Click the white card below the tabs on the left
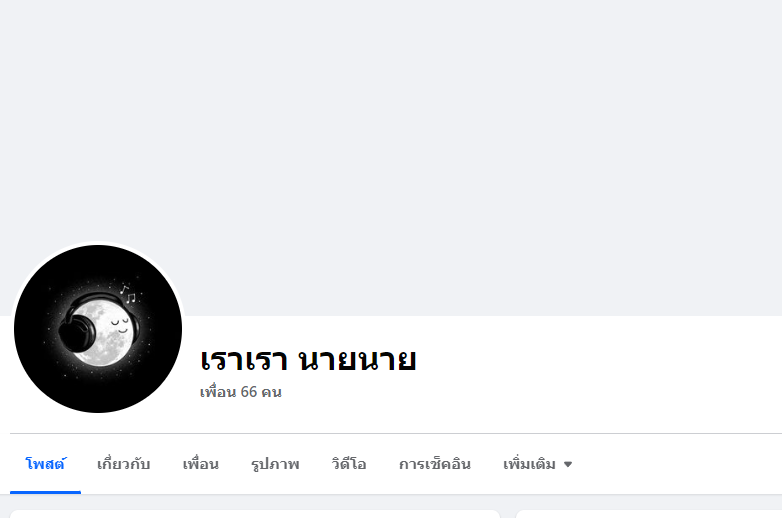This screenshot has width=782, height=518. click(255, 514)
